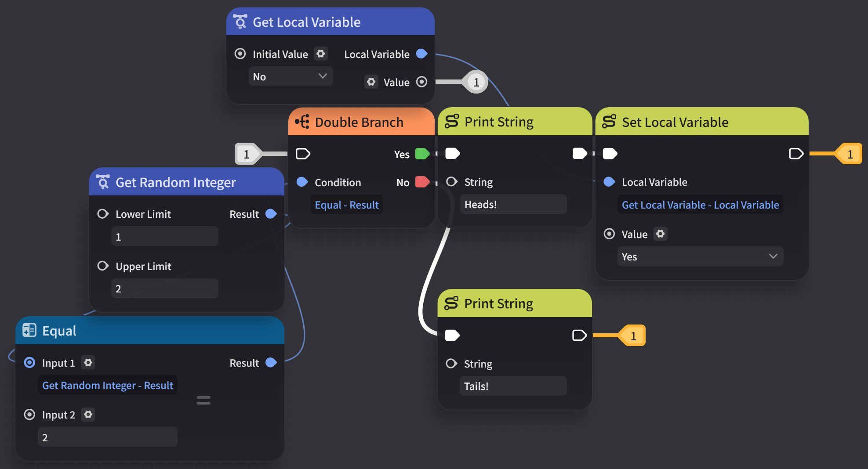Viewport: 868px width, 469px height.
Task: Click the Initial Value input pin
Action: pos(240,54)
